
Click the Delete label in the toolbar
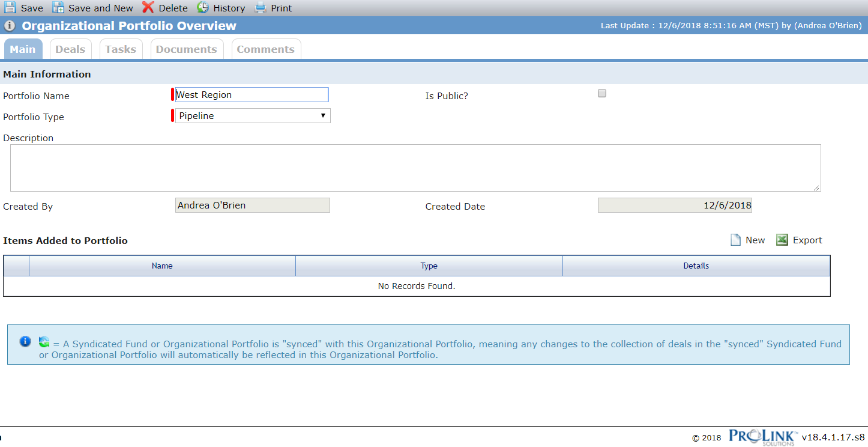coord(173,8)
